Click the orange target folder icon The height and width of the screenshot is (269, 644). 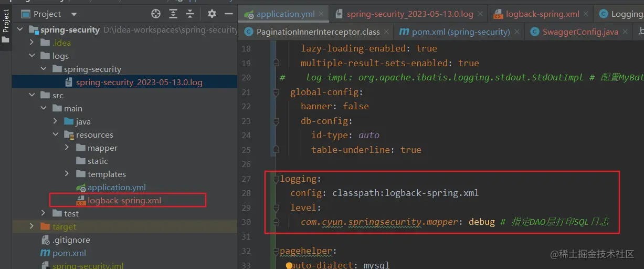click(46, 227)
